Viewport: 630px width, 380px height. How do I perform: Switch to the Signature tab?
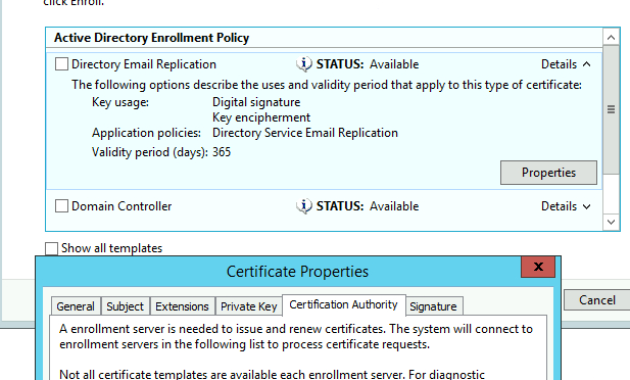(x=434, y=306)
